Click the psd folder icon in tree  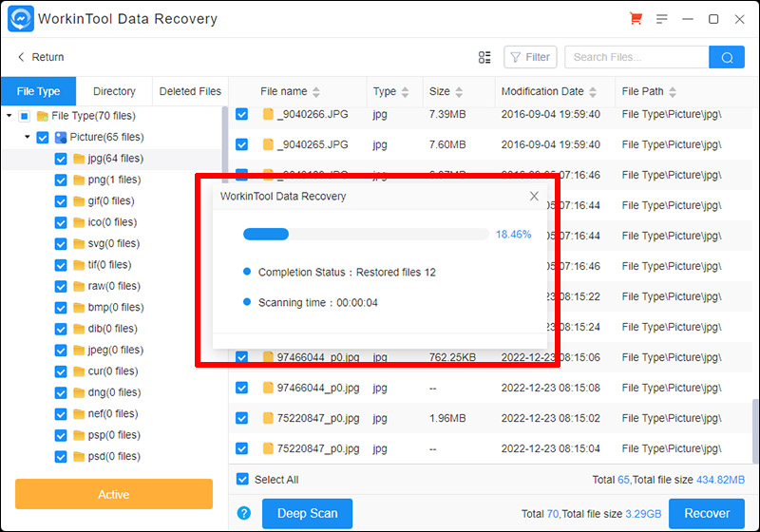[x=79, y=456]
